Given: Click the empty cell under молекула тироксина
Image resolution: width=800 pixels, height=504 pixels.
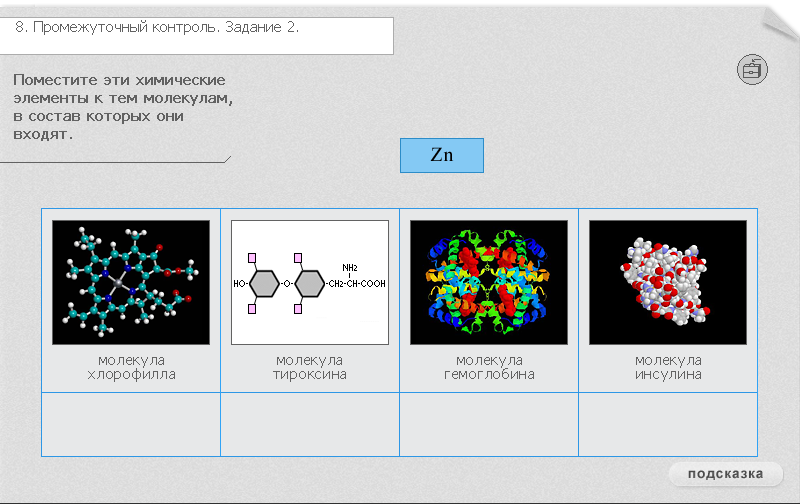Looking at the screenshot, I should point(310,424).
